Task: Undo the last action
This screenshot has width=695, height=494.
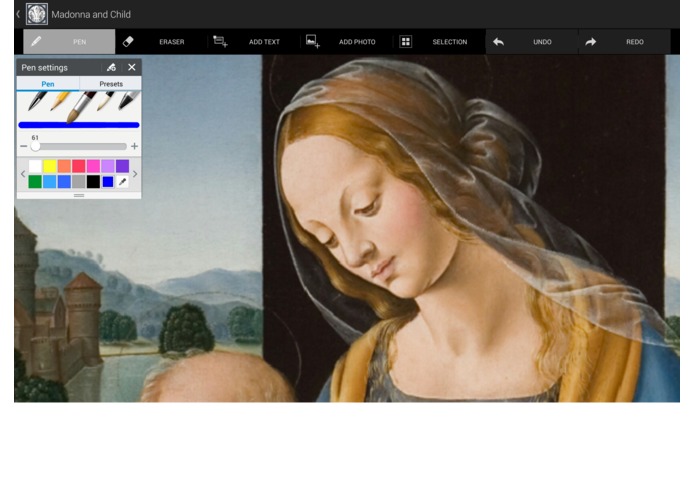Action: [531, 42]
